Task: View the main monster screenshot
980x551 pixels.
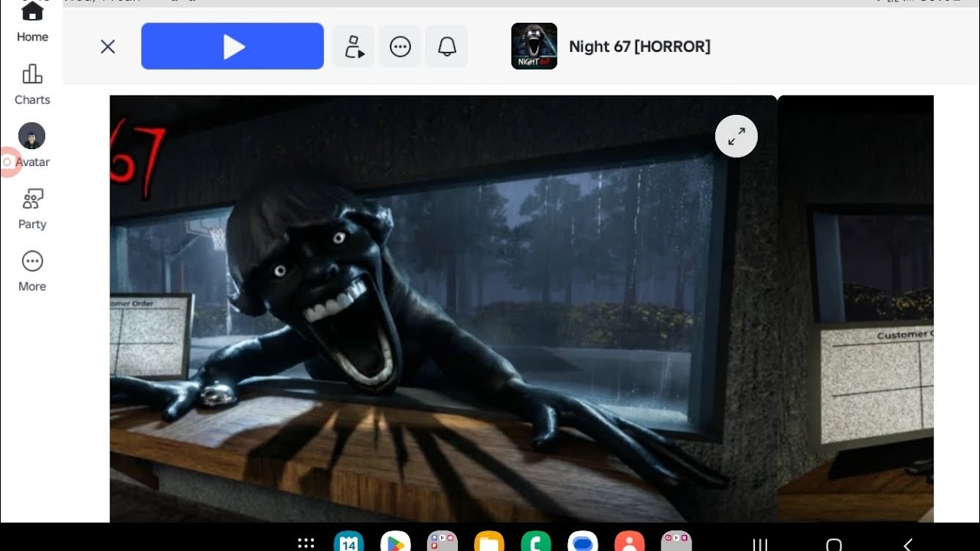Action: (x=443, y=308)
